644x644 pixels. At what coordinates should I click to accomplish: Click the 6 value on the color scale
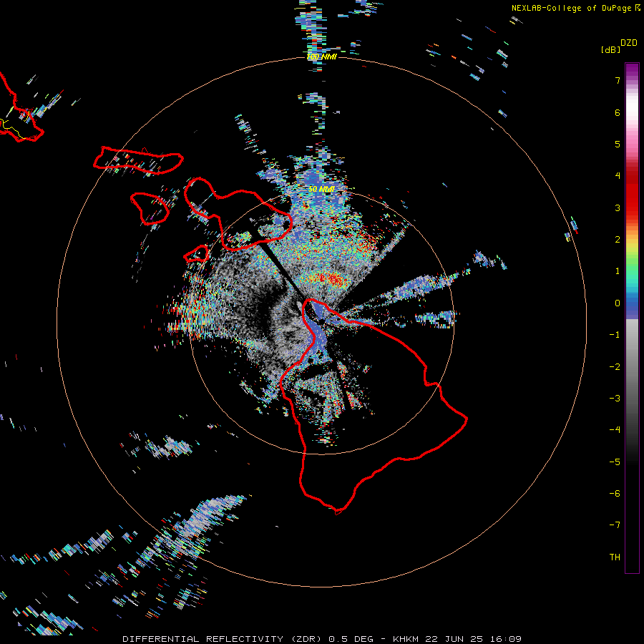618,112
